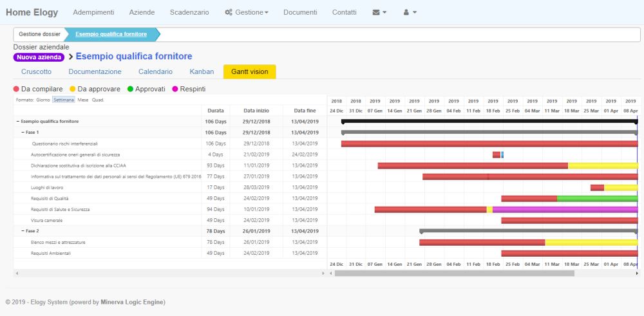Viewport: 644px width, 316px height.
Task: Click the Gestione dossier breadcrumb
Action: 39,35
